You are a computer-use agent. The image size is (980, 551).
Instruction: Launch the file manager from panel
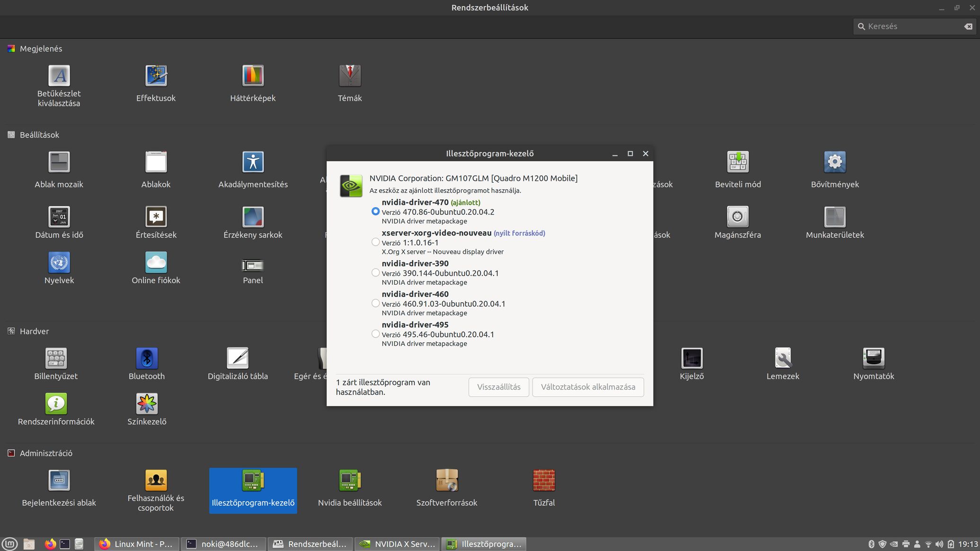click(x=29, y=544)
